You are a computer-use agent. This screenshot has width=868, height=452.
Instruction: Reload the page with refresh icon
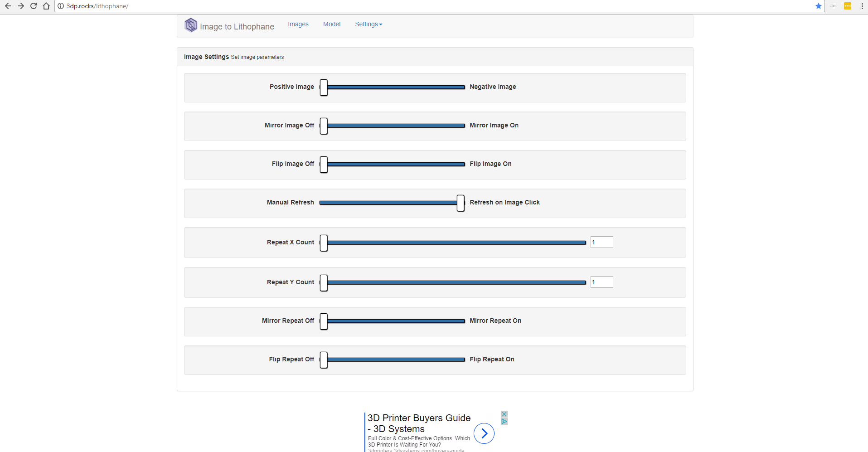[34, 6]
